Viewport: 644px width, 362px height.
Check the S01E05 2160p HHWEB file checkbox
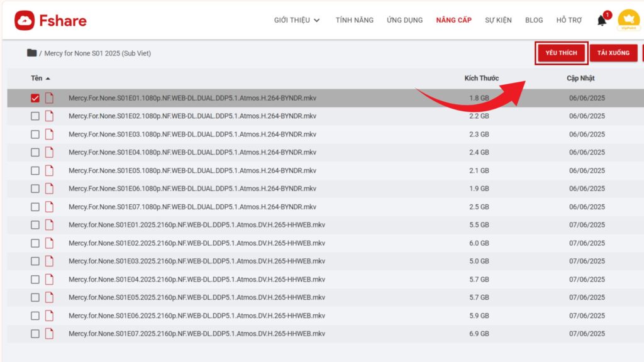pyautogui.click(x=35, y=297)
